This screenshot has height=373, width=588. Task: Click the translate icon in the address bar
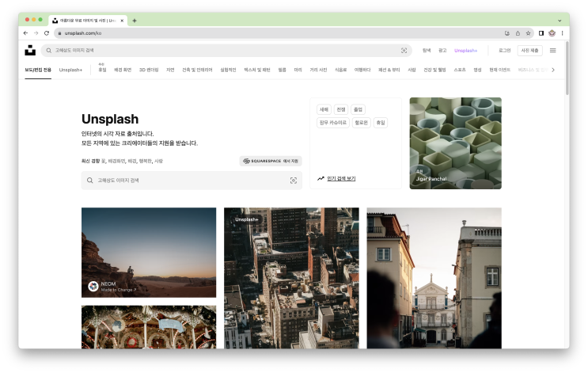point(507,33)
